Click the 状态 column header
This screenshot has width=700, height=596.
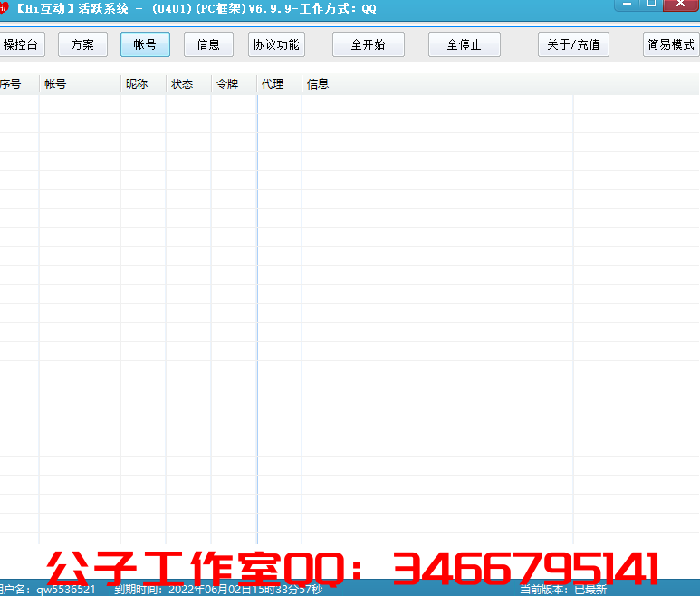tap(188, 84)
